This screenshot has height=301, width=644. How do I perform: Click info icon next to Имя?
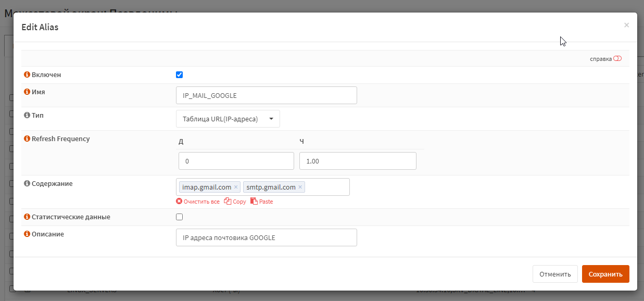point(27,92)
